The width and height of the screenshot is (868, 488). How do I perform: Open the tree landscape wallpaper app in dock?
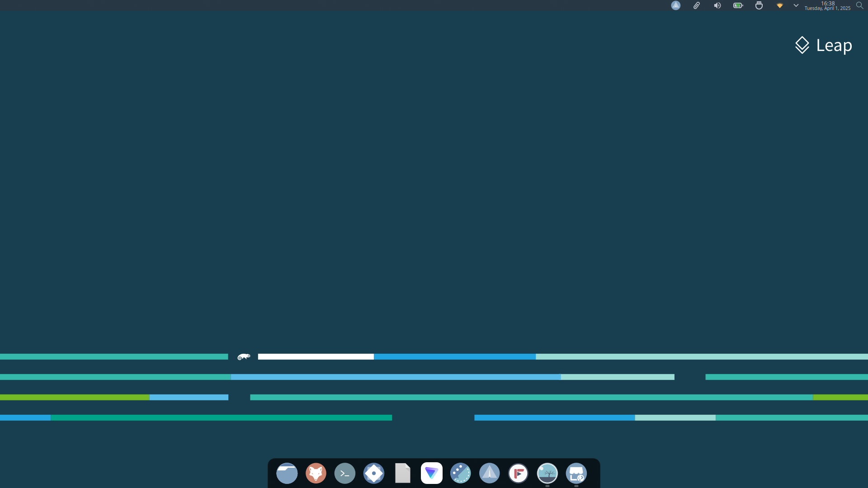[547, 473]
